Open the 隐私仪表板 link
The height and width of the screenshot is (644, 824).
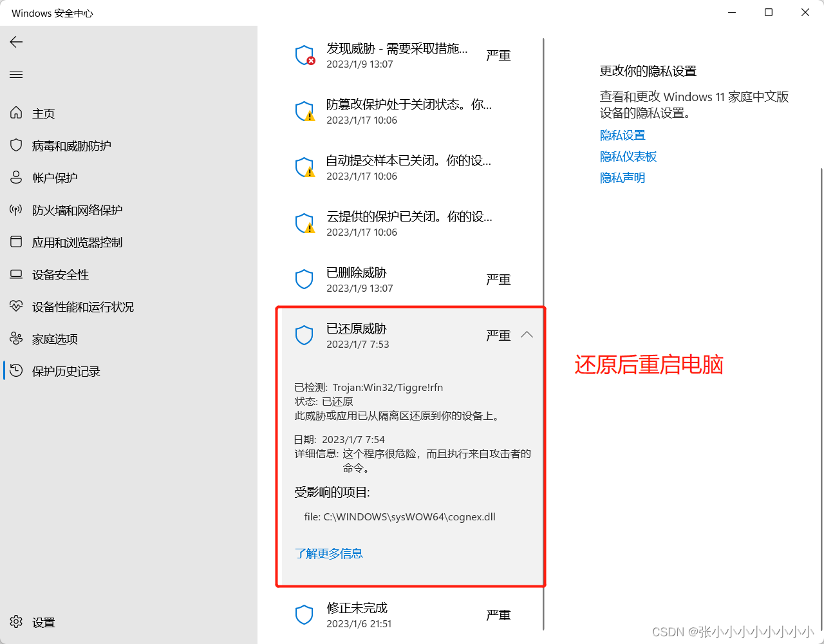tap(628, 156)
